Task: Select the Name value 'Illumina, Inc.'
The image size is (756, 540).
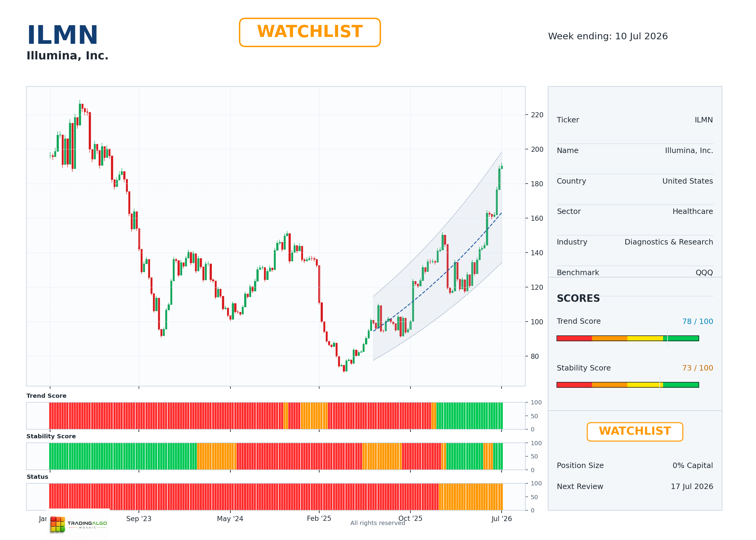Action: pyautogui.click(x=689, y=151)
